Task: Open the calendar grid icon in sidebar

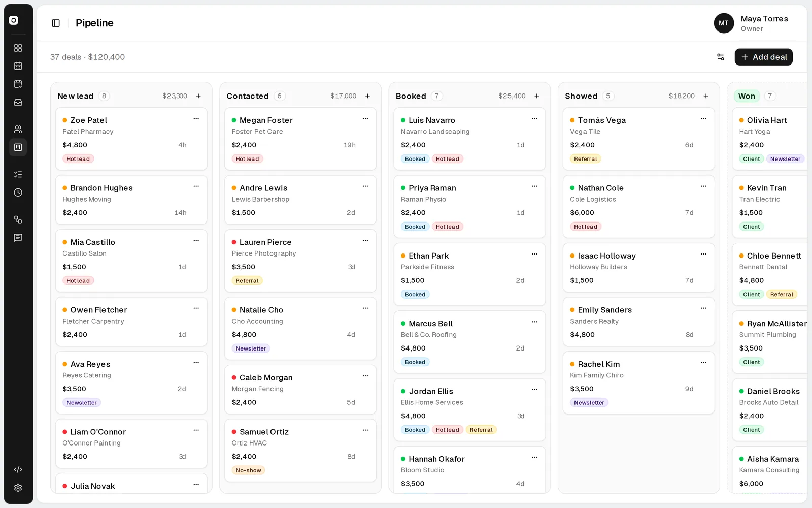Action: coord(18,66)
